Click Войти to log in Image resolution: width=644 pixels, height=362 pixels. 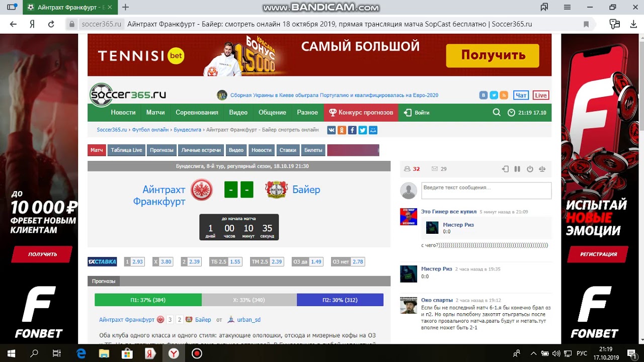pyautogui.click(x=417, y=113)
